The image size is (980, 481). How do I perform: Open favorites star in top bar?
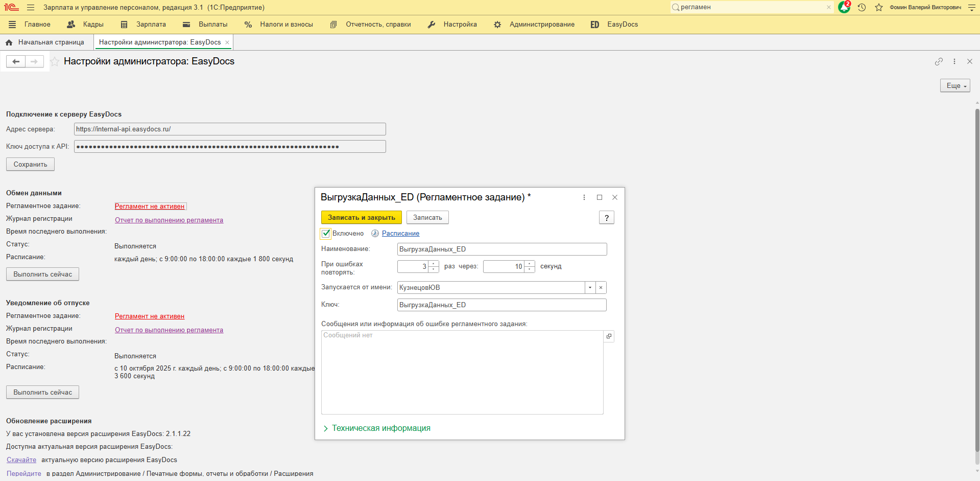click(878, 7)
